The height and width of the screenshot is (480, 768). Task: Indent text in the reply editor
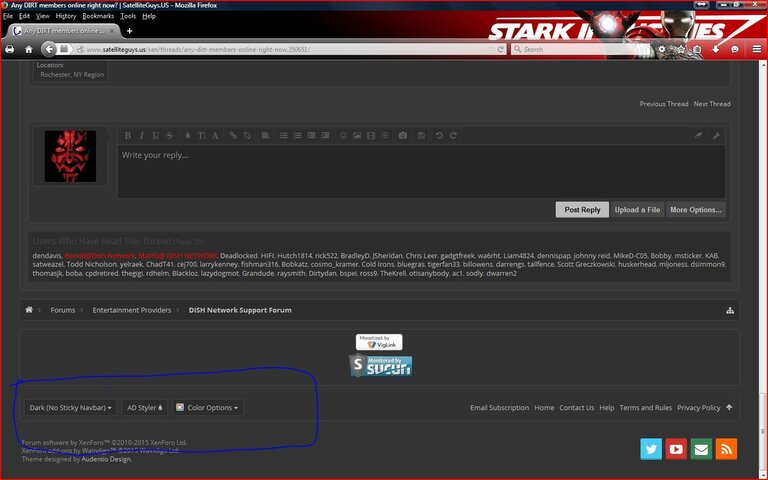pos(325,136)
